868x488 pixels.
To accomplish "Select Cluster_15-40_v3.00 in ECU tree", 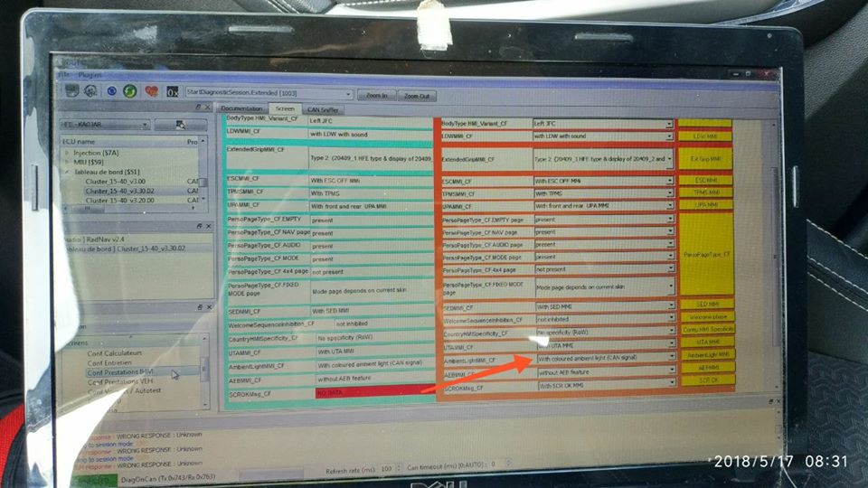I will coord(116,182).
